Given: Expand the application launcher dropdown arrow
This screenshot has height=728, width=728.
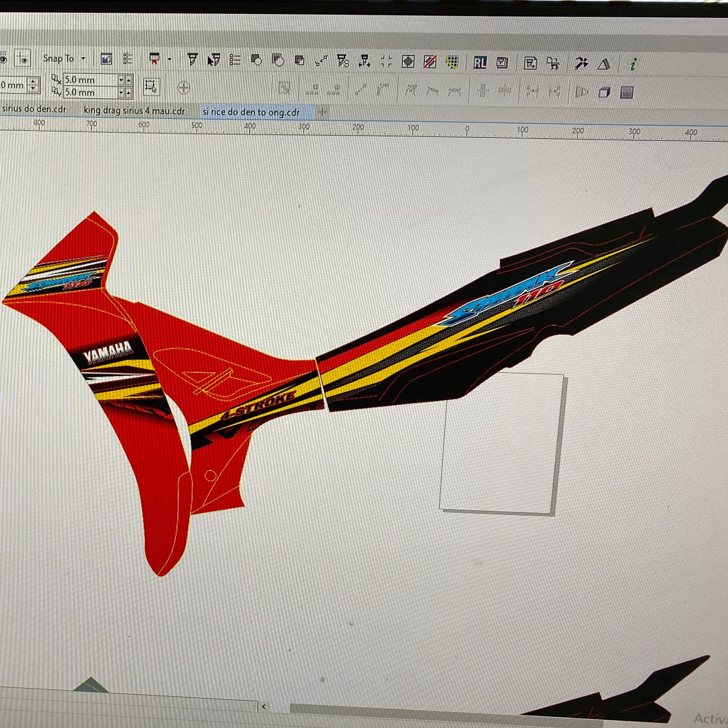Looking at the screenshot, I should point(169,59).
